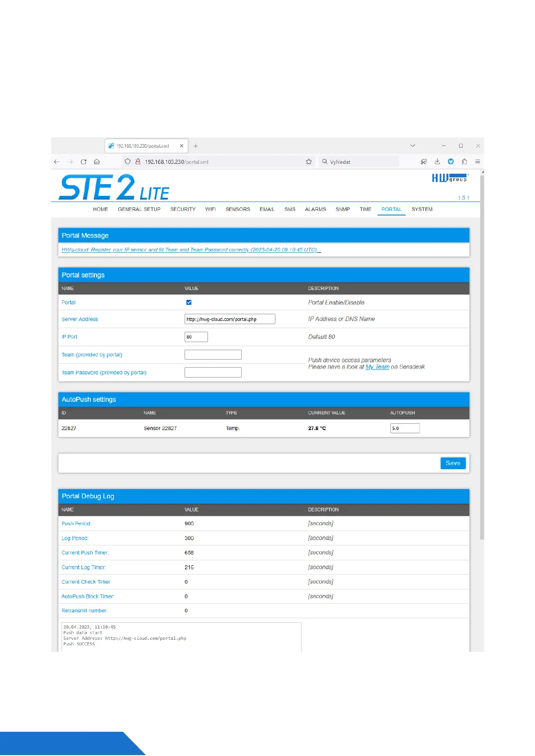The height and width of the screenshot is (756, 535).
Task: Focus the Team Password input field
Action: point(213,373)
